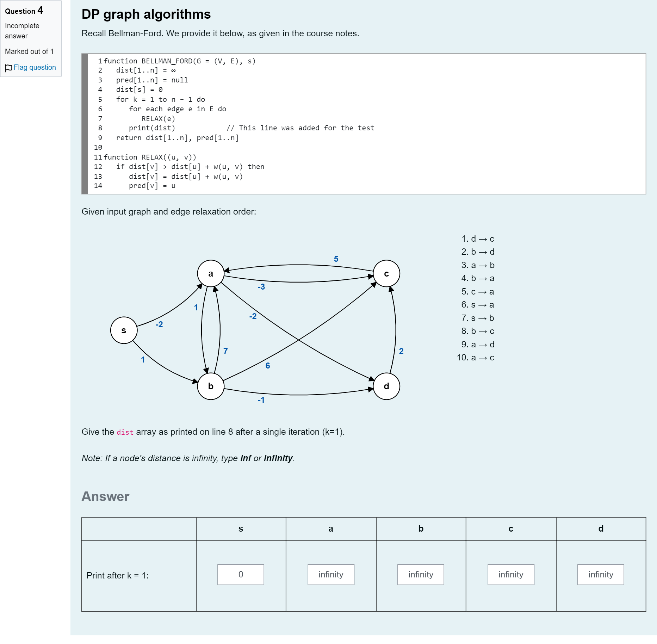This screenshot has height=644, width=657.
Task: Click the Question 4 label
Action: pyautogui.click(x=24, y=11)
